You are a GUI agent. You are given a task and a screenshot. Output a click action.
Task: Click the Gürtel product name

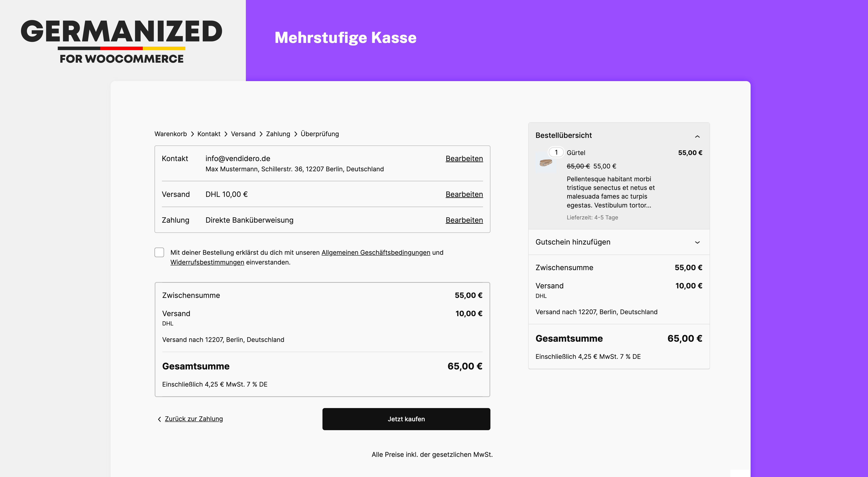click(x=576, y=153)
